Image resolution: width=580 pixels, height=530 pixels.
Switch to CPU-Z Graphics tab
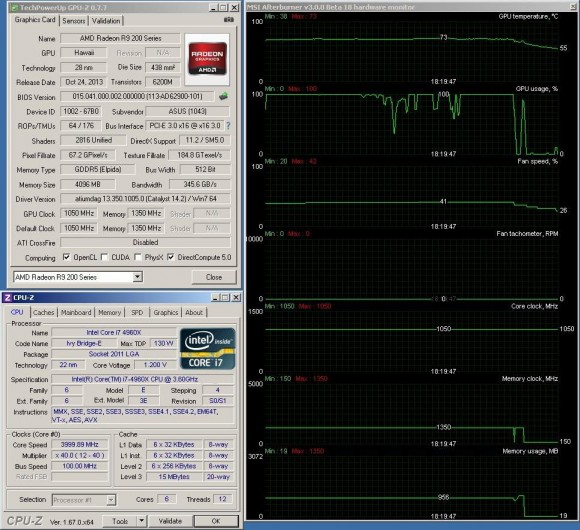click(x=166, y=313)
